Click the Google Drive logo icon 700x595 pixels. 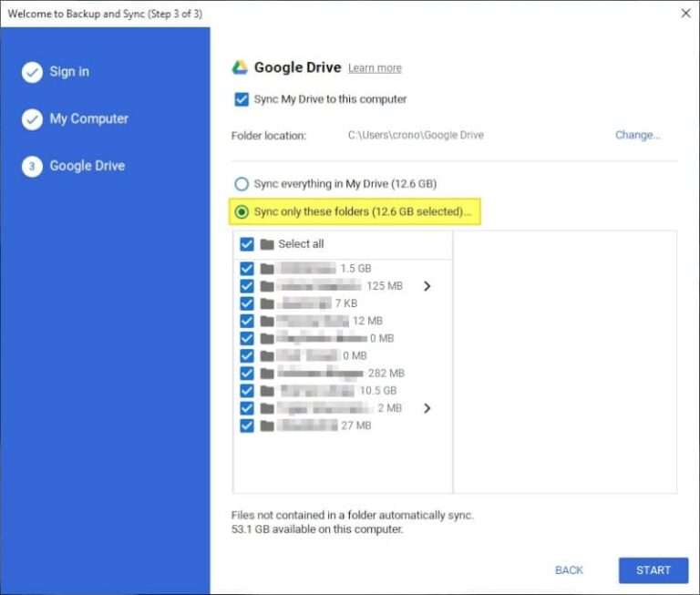pos(240,67)
